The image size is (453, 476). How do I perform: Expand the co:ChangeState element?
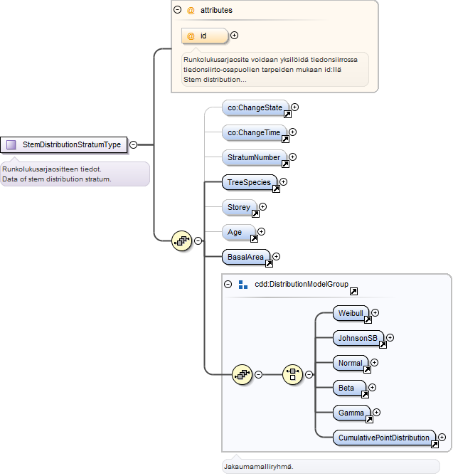click(294, 107)
